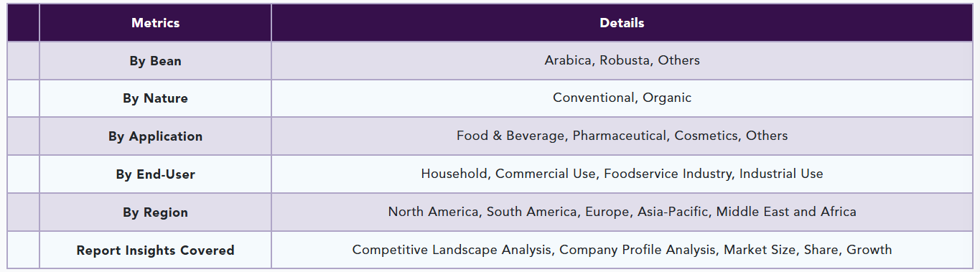Click the Competitive Landscape Analysis cell

tap(622, 250)
